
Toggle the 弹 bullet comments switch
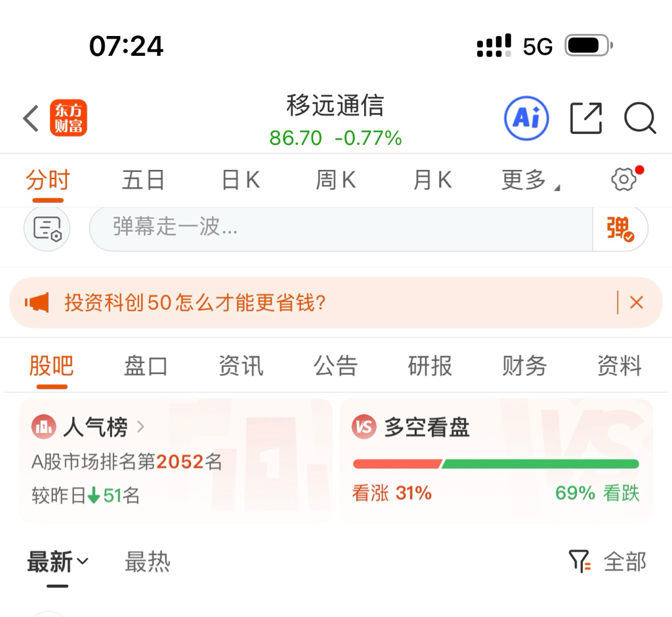[619, 228]
